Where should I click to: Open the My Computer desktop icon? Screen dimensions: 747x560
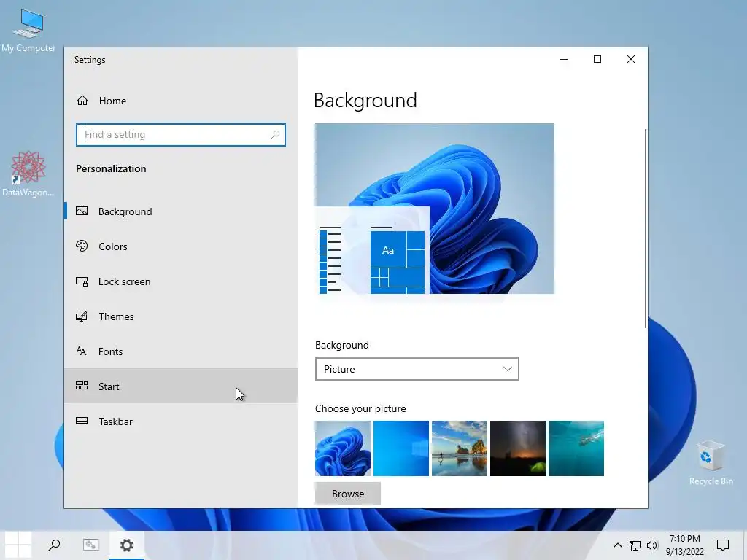[x=28, y=30]
